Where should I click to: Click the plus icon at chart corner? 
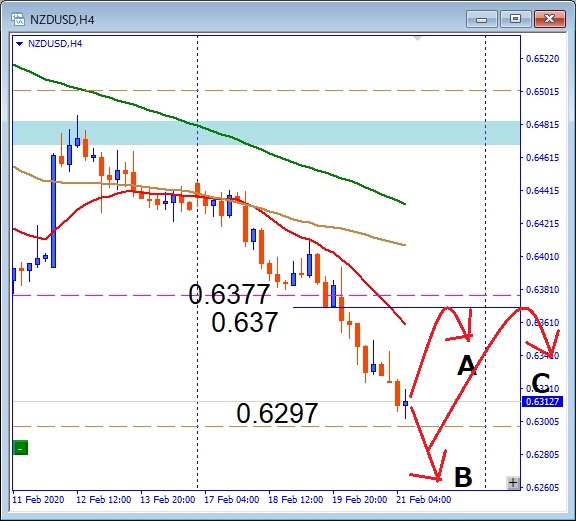click(513, 482)
